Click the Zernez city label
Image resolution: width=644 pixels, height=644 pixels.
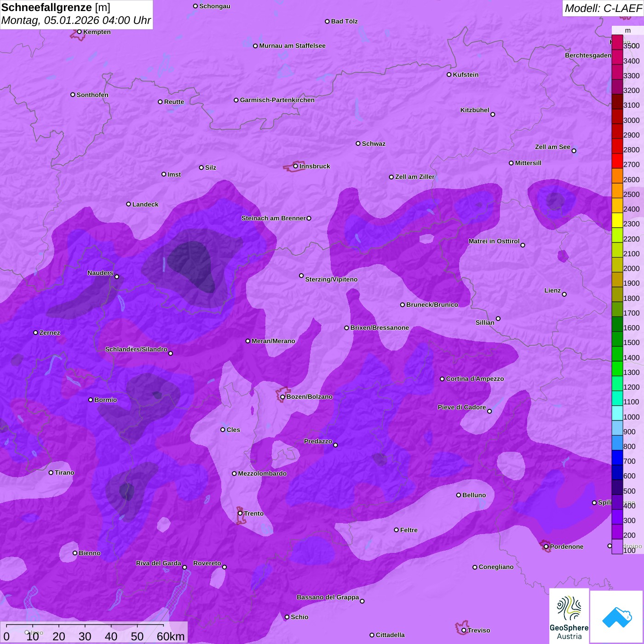(50, 333)
